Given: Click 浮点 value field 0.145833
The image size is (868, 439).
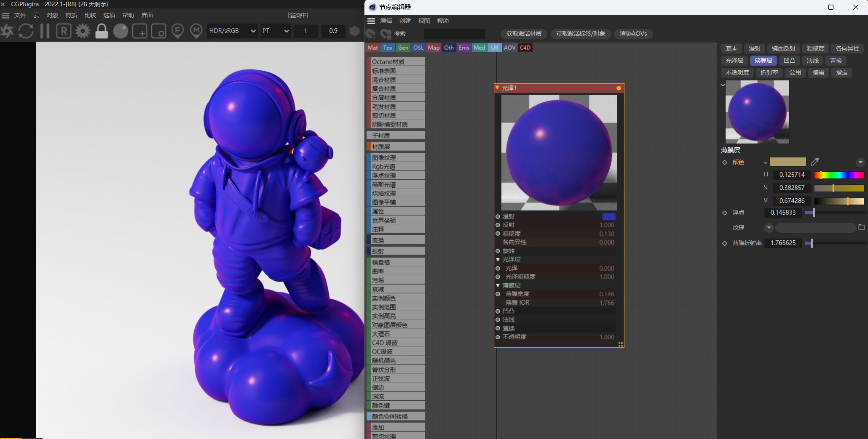Looking at the screenshot, I should (783, 213).
